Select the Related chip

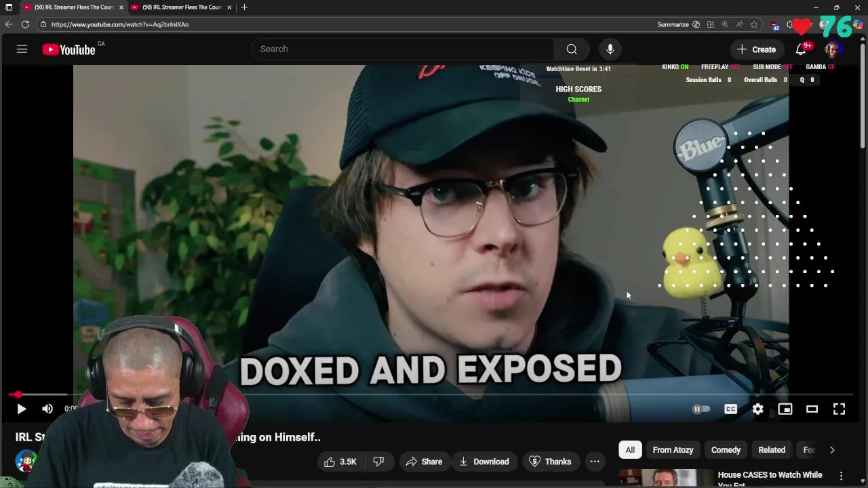(772, 450)
